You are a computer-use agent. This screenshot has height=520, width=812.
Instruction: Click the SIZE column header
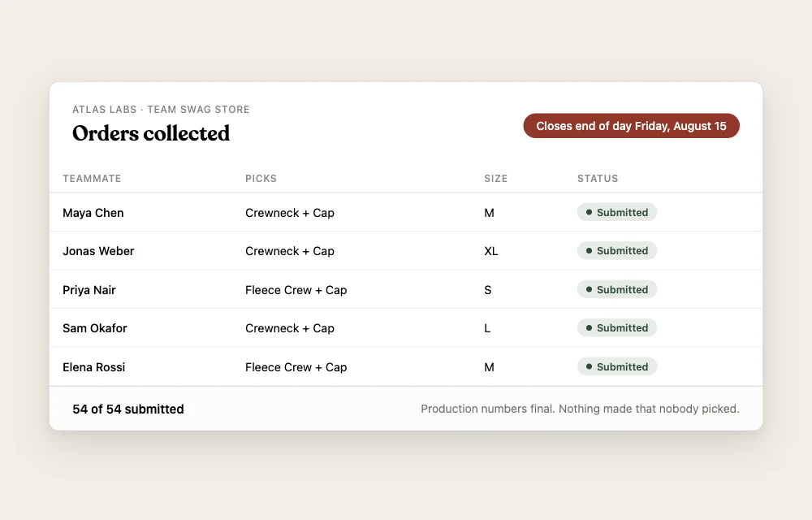pyautogui.click(x=495, y=179)
